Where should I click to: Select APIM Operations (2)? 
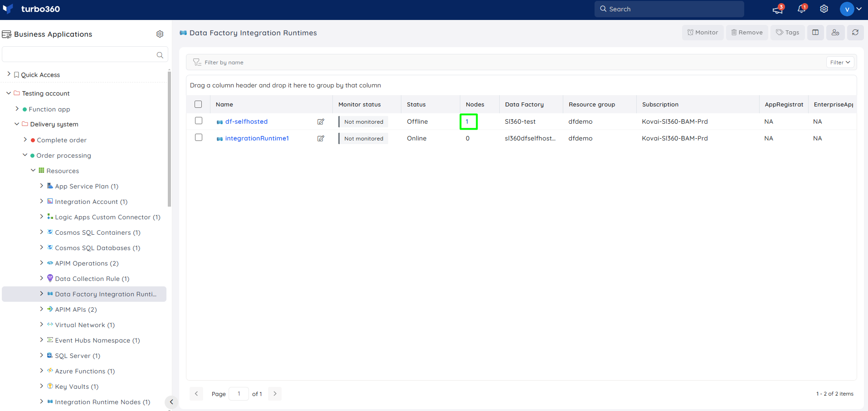point(87,263)
